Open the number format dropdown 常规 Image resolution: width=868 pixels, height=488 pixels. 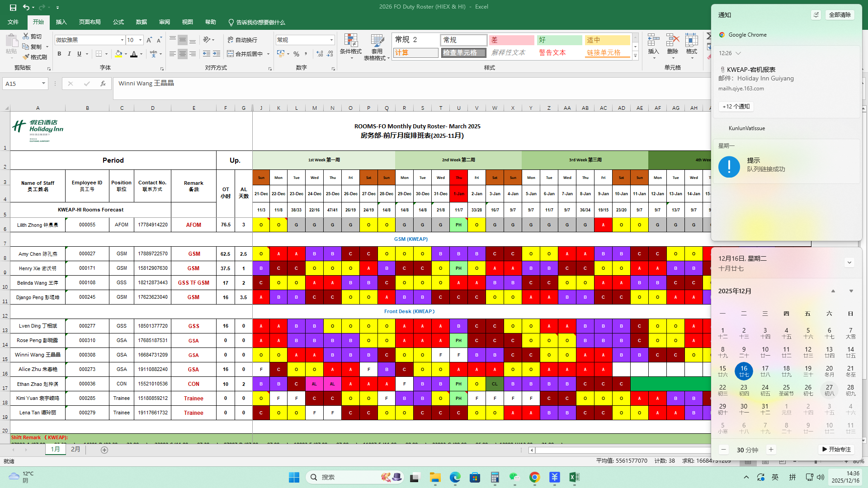pyautogui.click(x=331, y=40)
